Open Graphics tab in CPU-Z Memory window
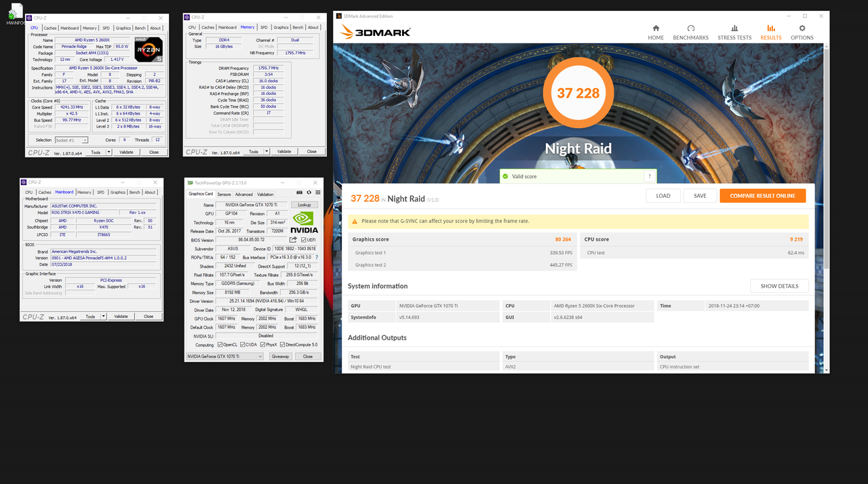868x484 pixels. (281, 27)
